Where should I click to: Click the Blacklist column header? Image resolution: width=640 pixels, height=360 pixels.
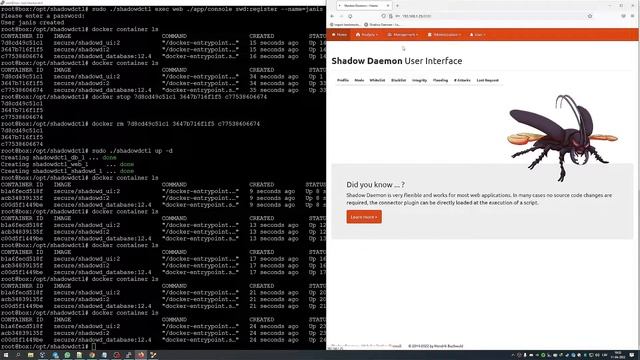(398, 80)
